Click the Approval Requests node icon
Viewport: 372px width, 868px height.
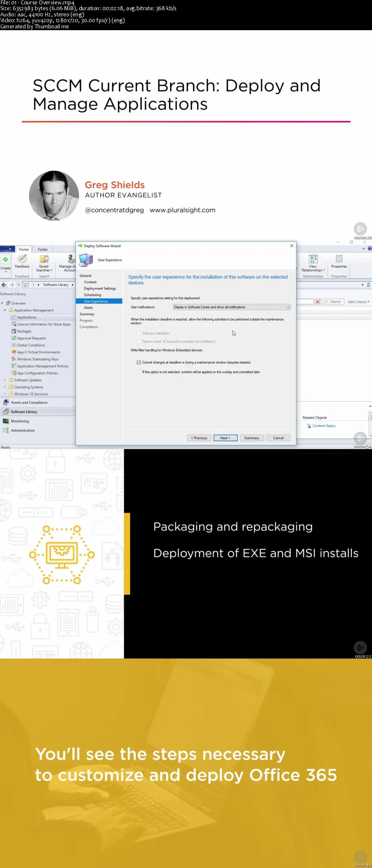14,338
